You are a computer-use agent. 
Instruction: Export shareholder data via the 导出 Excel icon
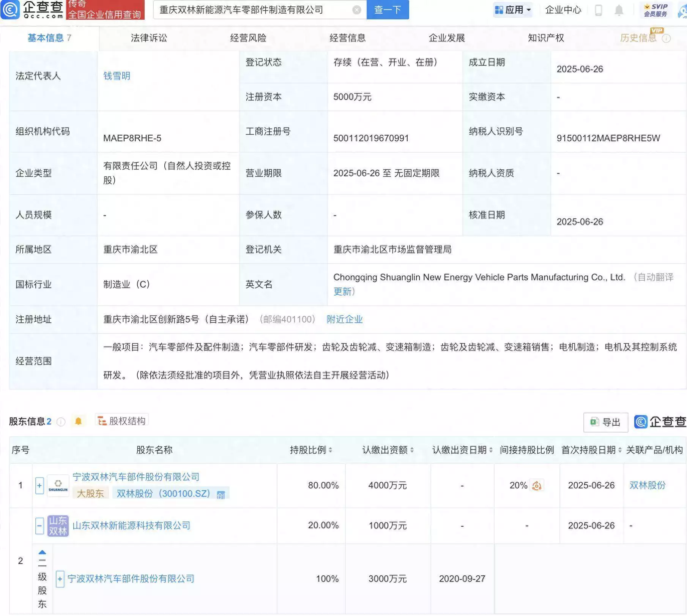[x=605, y=422]
